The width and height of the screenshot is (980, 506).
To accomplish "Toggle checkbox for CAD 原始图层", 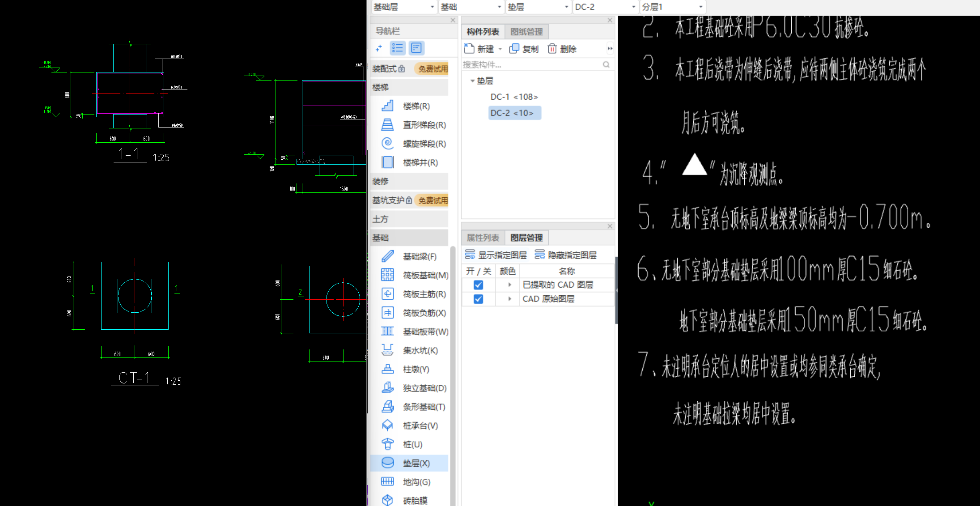I will (478, 299).
